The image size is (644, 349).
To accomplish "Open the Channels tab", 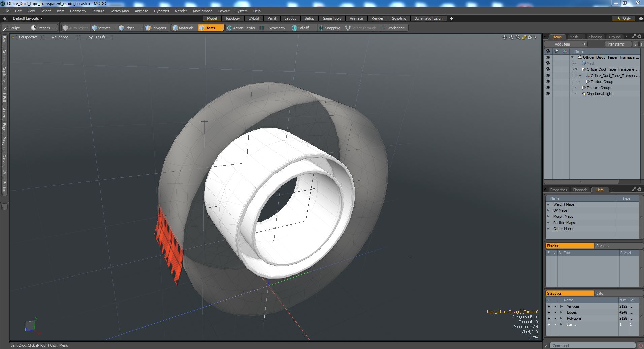I will coord(580,190).
